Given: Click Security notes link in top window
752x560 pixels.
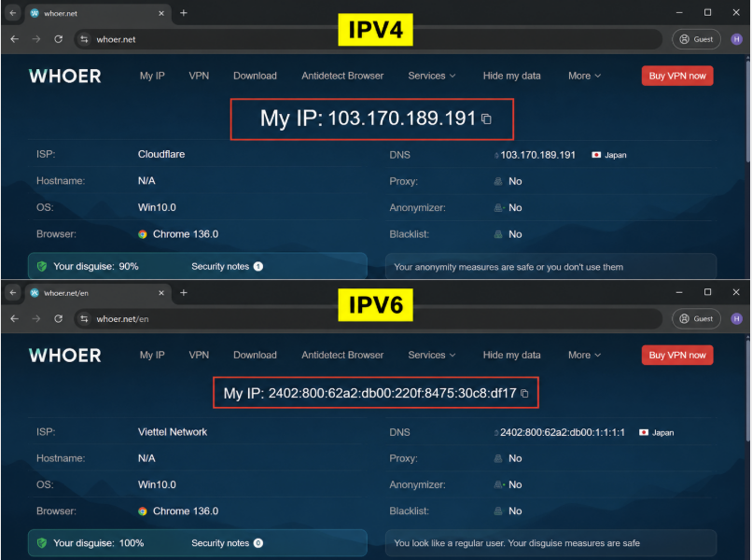Looking at the screenshot, I should coord(220,266).
